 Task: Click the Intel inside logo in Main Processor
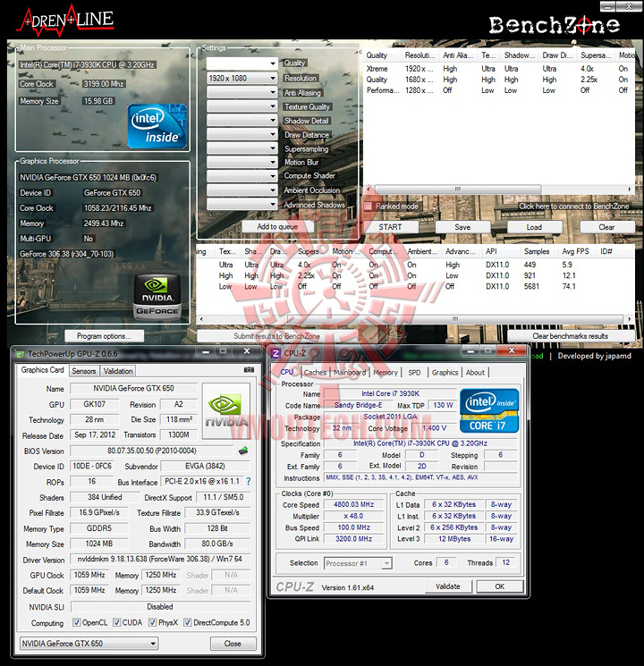157,126
